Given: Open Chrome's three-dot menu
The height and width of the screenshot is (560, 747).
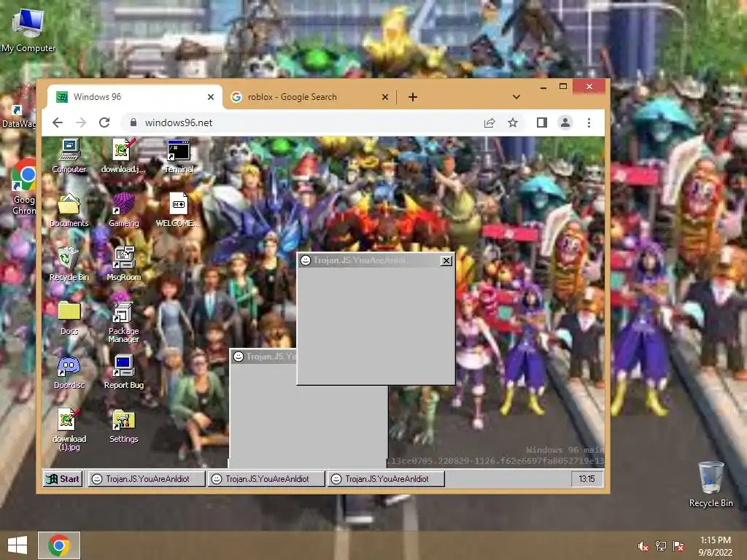Looking at the screenshot, I should [x=589, y=122].
